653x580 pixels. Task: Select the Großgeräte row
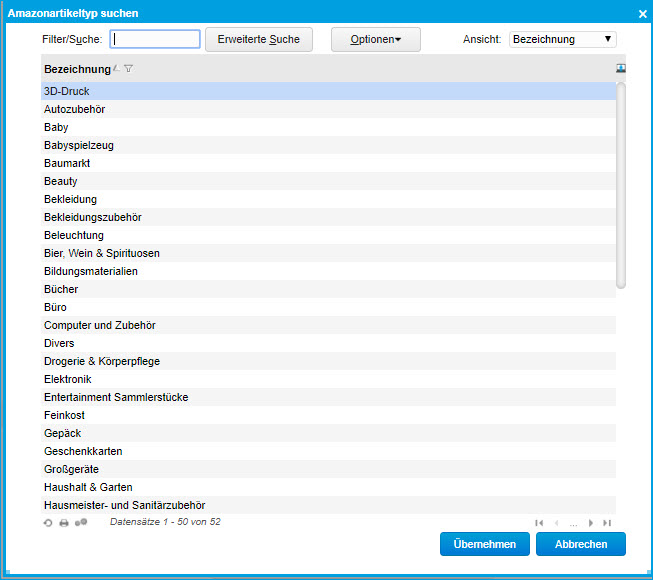click(x=328, y=469)
